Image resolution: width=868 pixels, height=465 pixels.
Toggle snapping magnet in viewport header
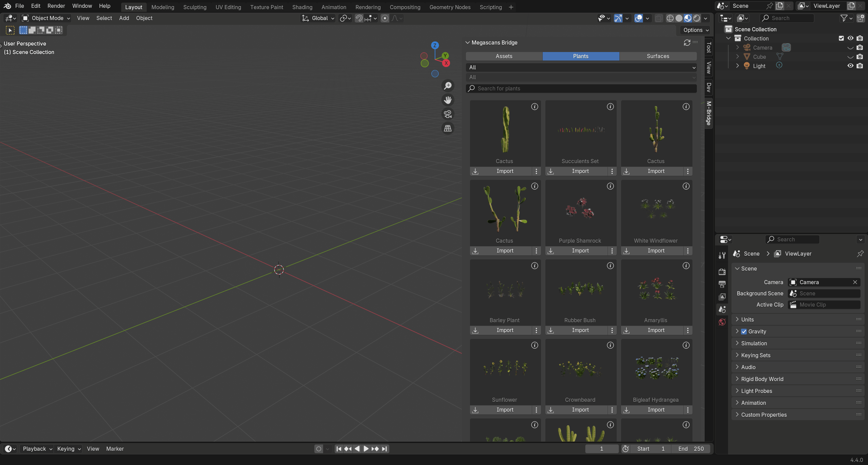359,18
